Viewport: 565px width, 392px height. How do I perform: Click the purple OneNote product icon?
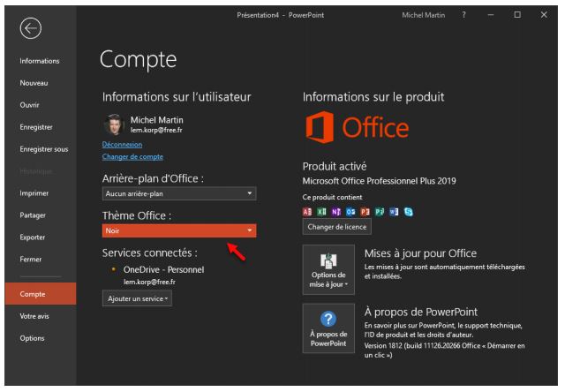coord(338,211)
